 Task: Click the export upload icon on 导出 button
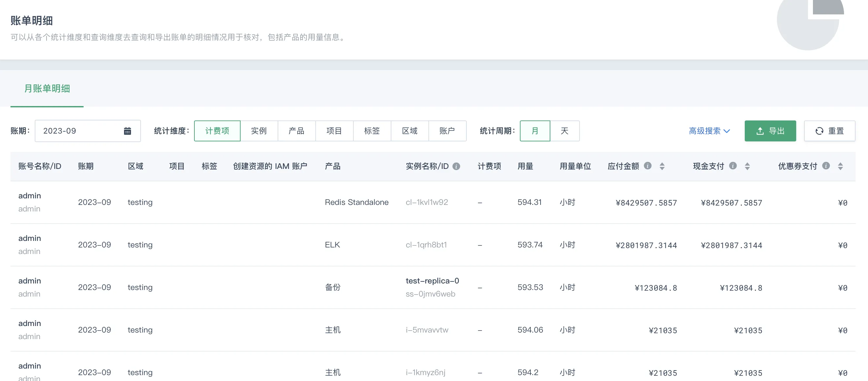point(760,131)
